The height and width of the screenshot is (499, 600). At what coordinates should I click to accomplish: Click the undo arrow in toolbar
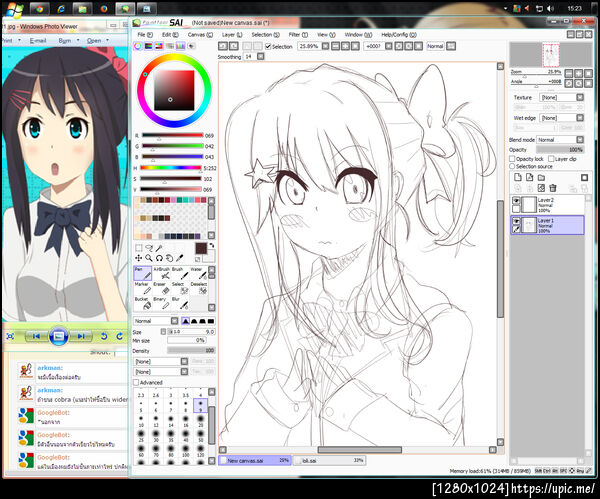pyautogui.click(x=223, y=46)
